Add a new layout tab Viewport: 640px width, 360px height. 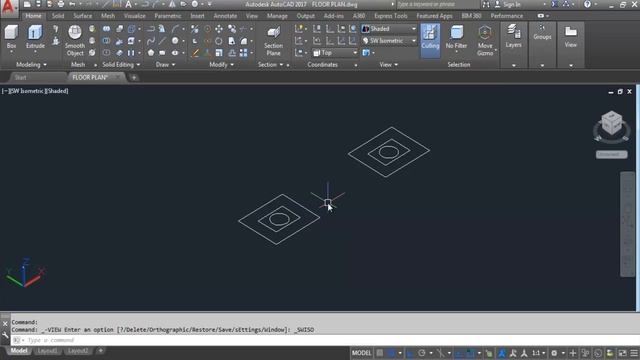point(100,351)
